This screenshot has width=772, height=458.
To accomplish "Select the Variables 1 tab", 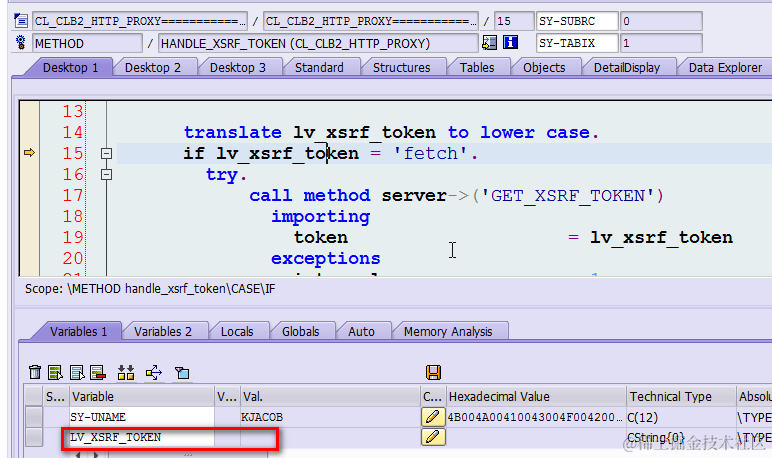I will point(78,331).
